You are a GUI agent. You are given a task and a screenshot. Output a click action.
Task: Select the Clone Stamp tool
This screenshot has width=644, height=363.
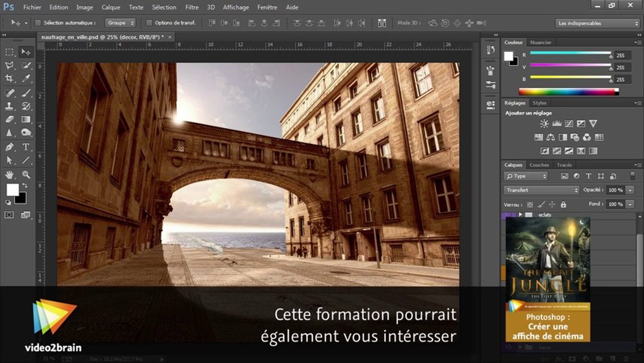pyautogui.click(x=10, y=106)
